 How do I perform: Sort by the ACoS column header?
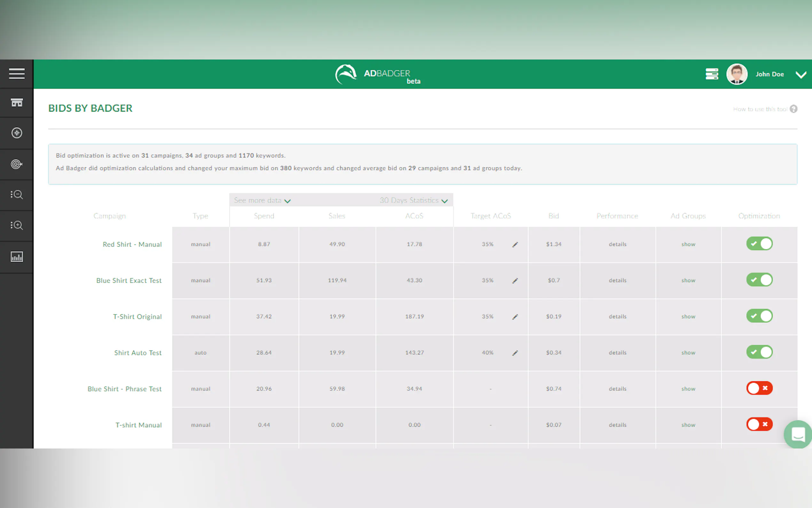pyautogui.click(x=414, y=216)
